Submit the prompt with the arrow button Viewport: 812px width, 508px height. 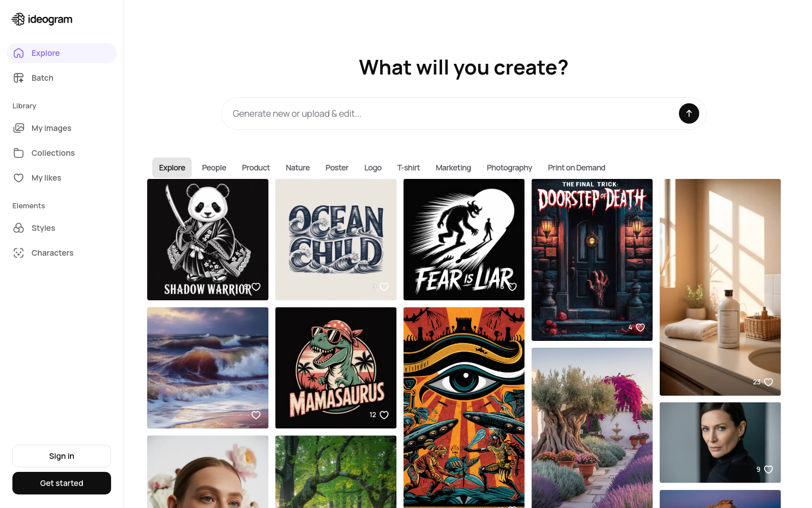(689, 113)
